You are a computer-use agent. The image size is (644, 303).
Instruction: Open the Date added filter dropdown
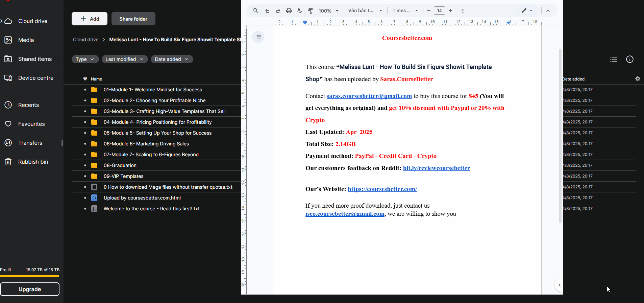[x=172, y=59]
